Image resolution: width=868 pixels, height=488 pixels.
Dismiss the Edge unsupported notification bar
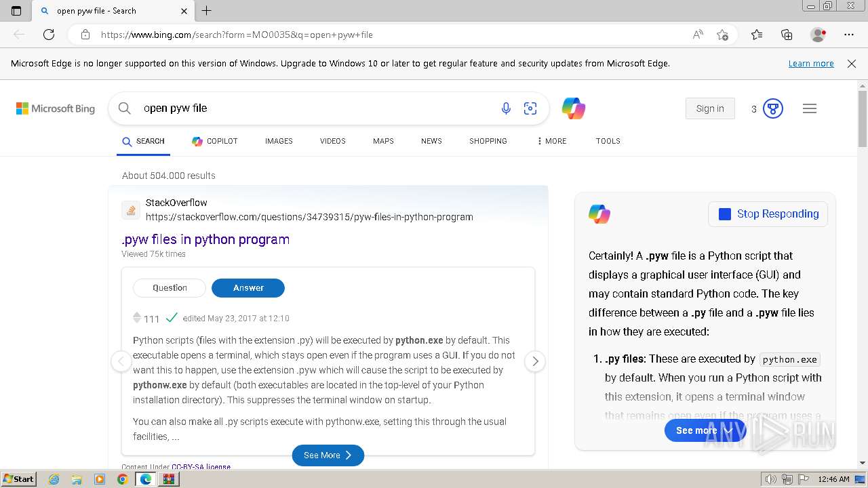pyautogui.click(x=852, y=64)
